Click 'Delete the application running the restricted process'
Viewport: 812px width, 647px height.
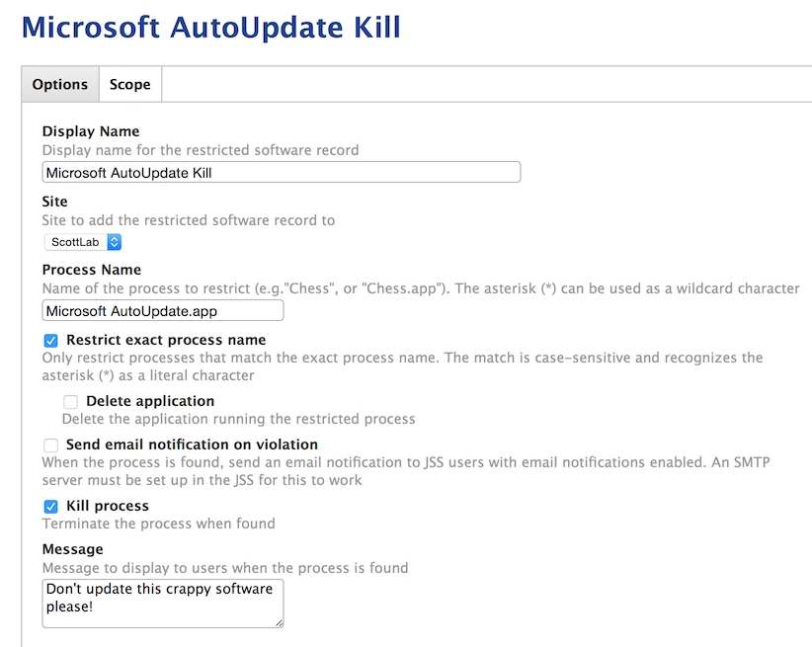[239, 419]
